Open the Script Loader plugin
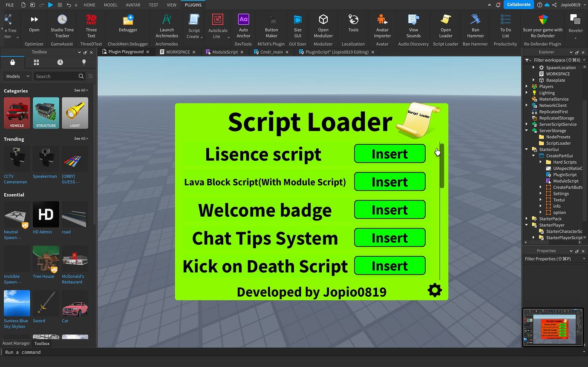Screen dimensions: 588x367 tap(445, 26)
